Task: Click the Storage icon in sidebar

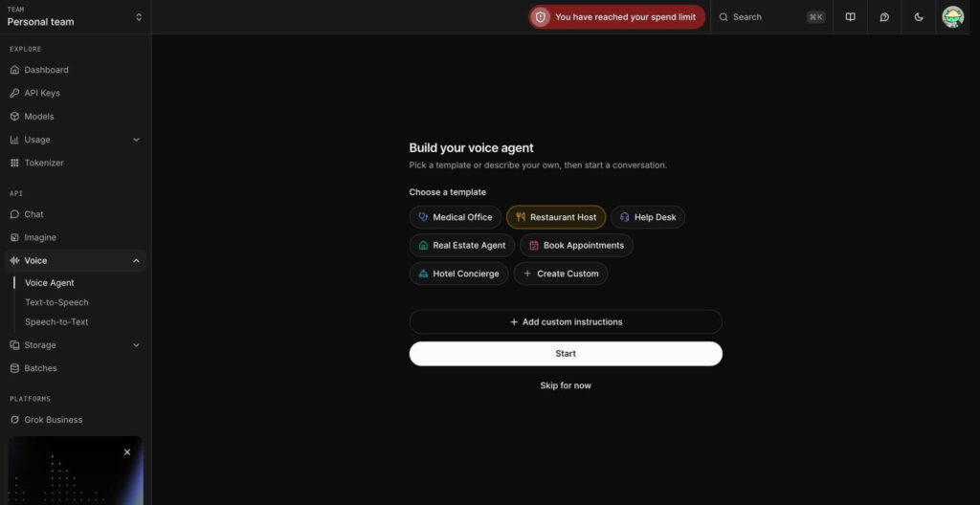Action: pyautogui.click(x=14, y=345)
